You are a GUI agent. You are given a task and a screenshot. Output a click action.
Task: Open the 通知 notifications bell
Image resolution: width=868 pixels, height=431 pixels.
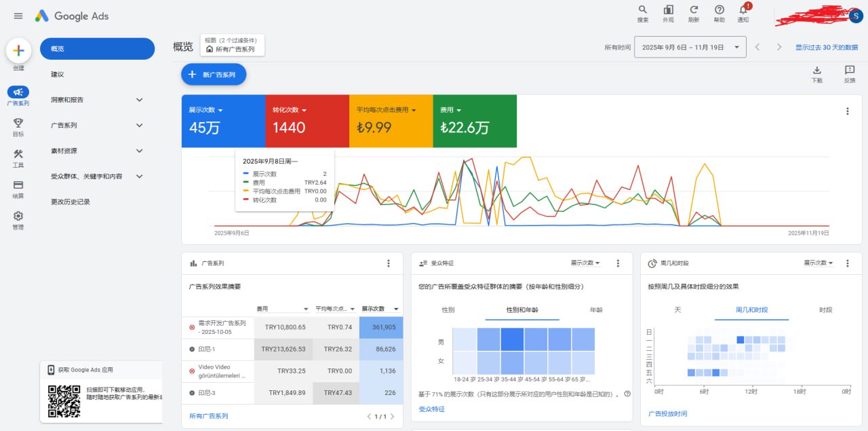[743, 10]
